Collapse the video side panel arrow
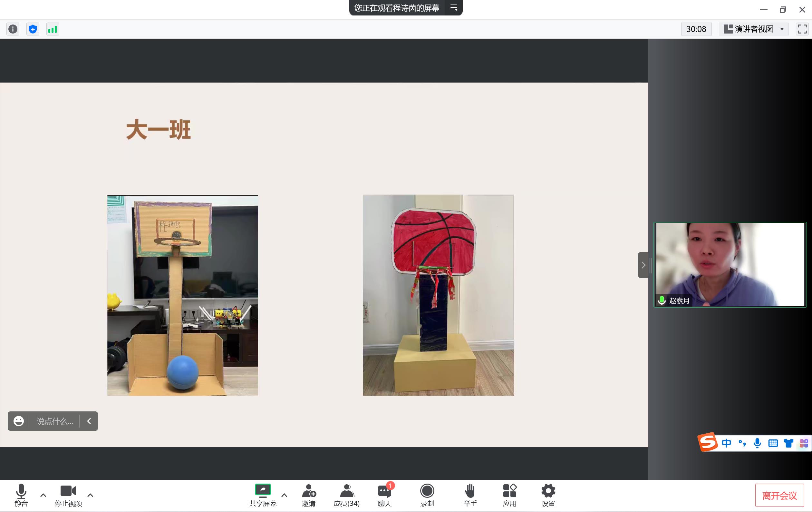 pos(643,265)
